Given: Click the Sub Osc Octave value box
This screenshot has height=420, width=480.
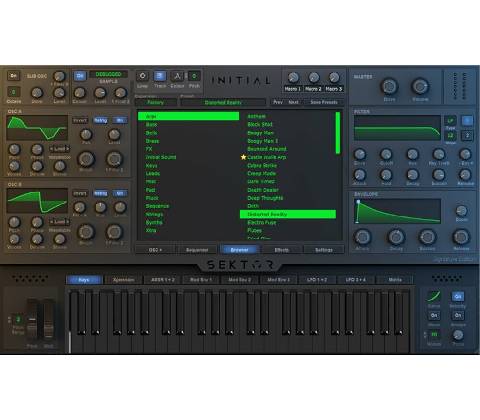Looking at the screenshot, I should coord(14,92).
